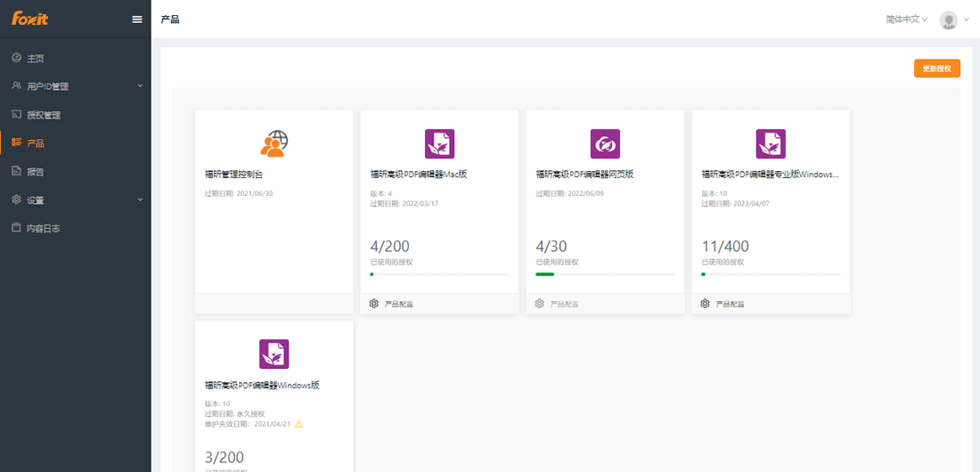Click the Foxit logo in sidebar
The height and width of the screenshot is (472, 980).
tap(29, 19)
